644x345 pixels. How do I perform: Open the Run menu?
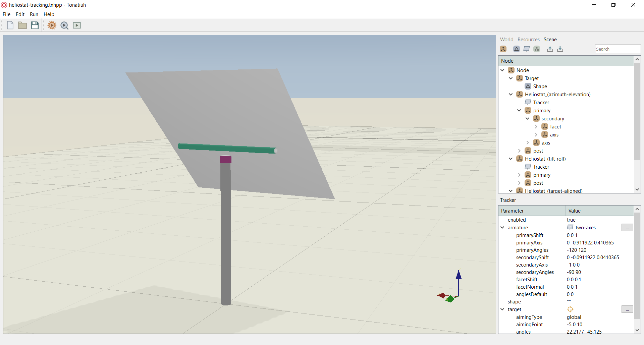pyautogui.click(x=34, y=14)
